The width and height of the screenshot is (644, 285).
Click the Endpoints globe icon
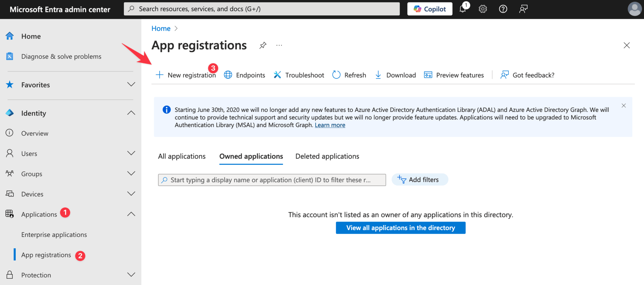228,75
